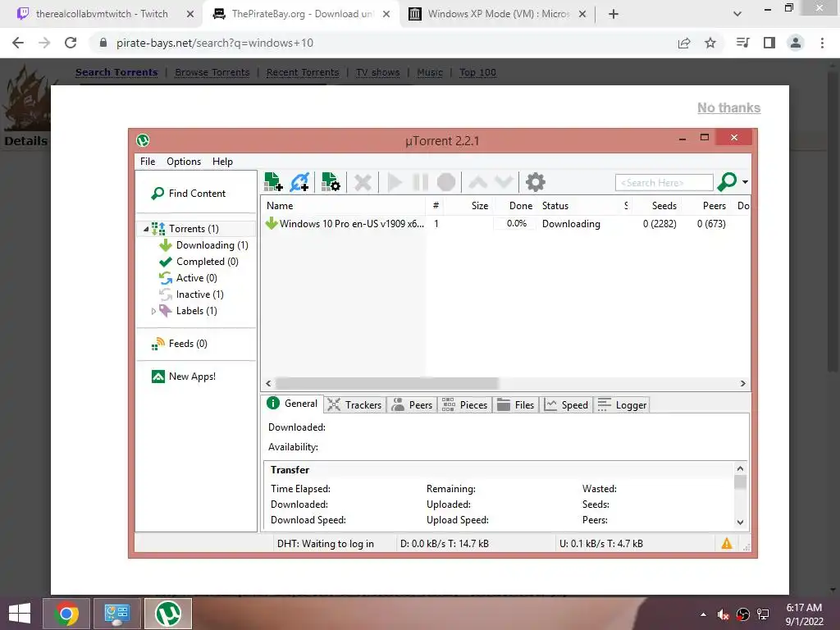The width and height of the screenshot is (840, 630).
Task: Click left arrow of horizontal scrollbar
Action: tap(268, 384)
